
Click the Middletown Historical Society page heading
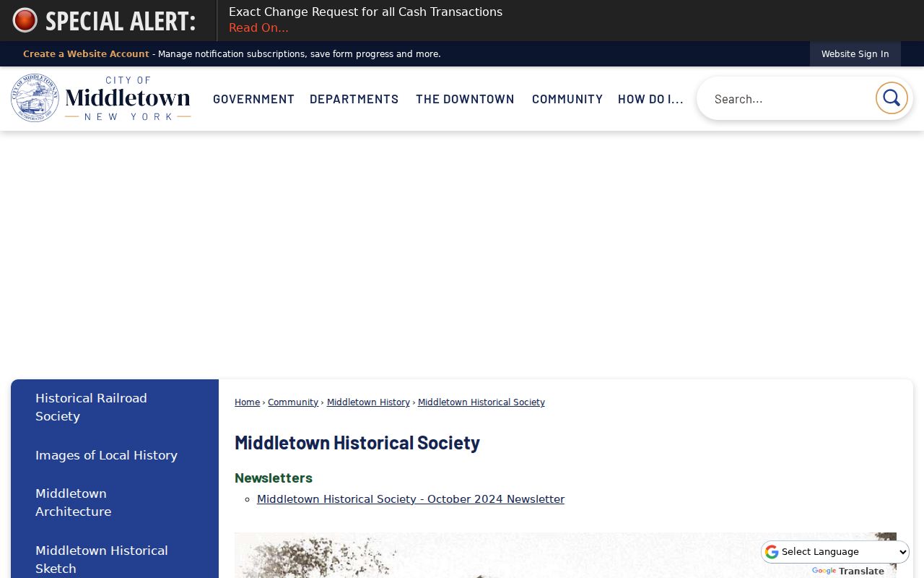coord(357,442)
